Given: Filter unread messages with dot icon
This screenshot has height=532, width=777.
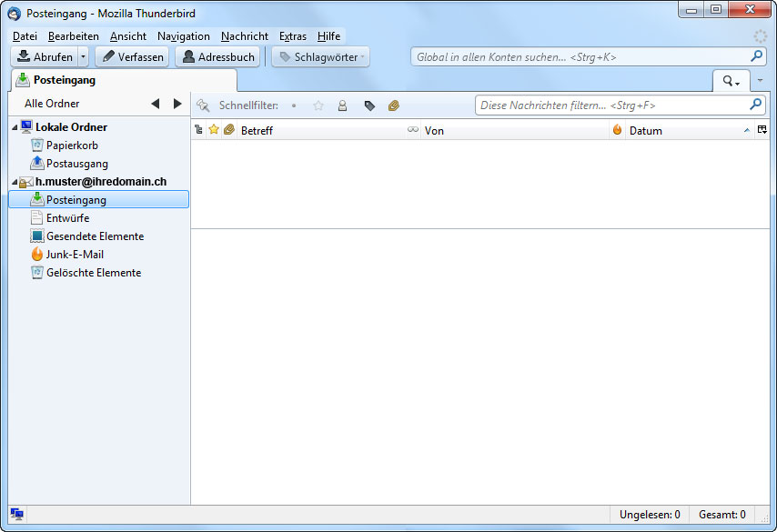Looking at the screenshot, I should pos(294,105).
